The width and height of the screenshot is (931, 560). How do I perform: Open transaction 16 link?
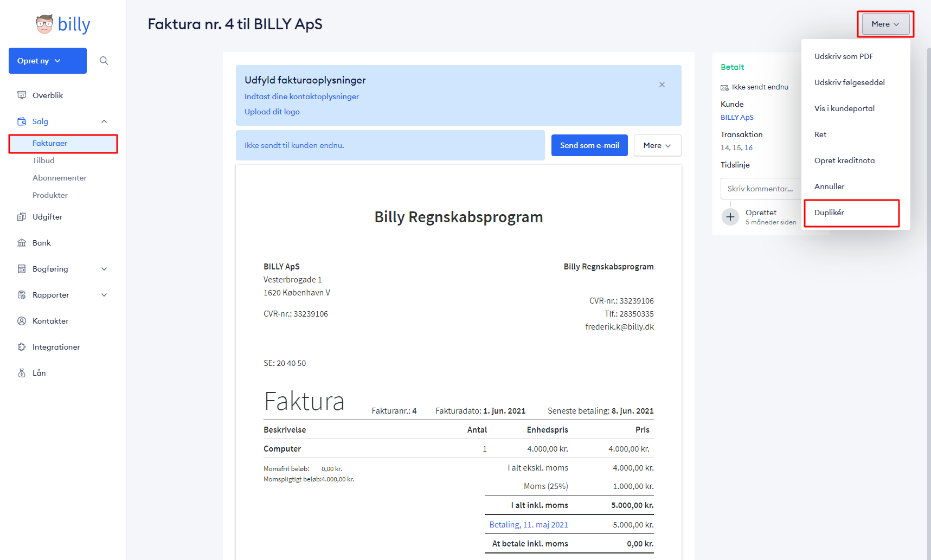(x=749, y=148)
